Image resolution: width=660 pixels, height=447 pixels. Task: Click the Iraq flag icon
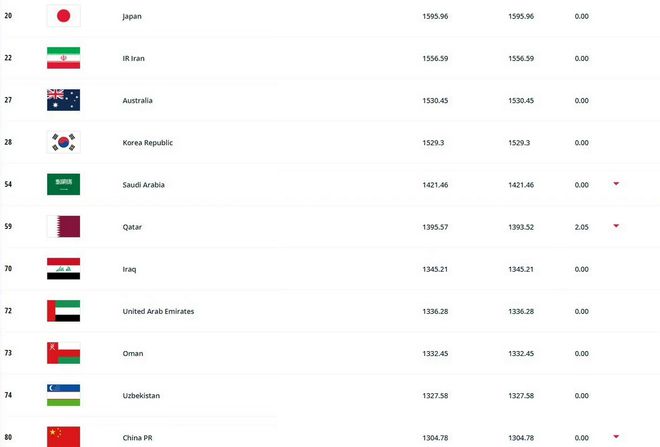[x=64, y=269]
